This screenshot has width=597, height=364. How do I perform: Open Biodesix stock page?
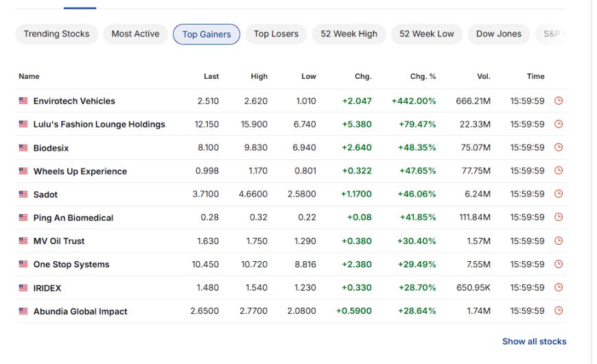(x=51, y=148)
